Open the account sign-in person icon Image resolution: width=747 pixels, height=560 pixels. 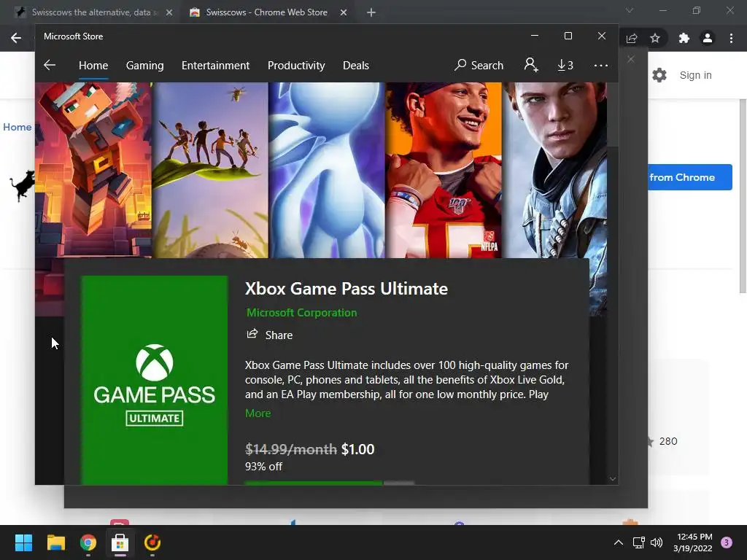pyautogui.click(x=531, y=65)
